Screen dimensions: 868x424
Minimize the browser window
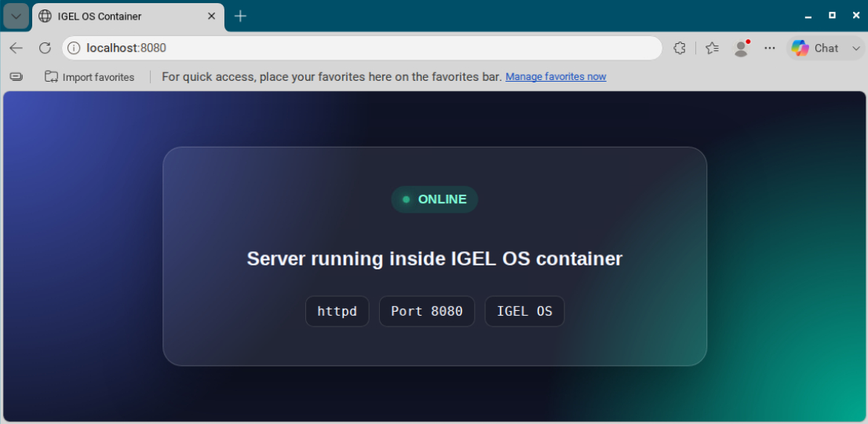(808, 16)
